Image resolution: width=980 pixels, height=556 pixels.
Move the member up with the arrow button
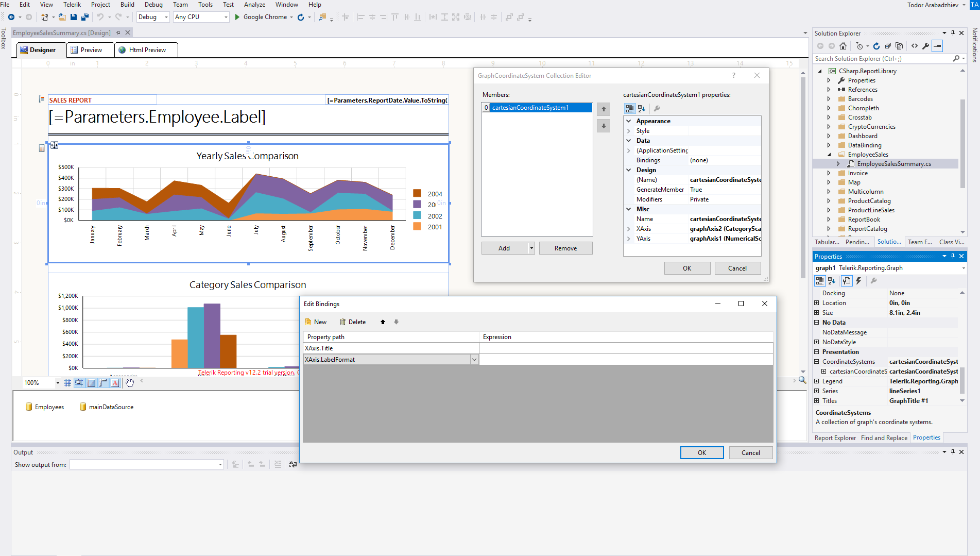click(x=604, y=109)
